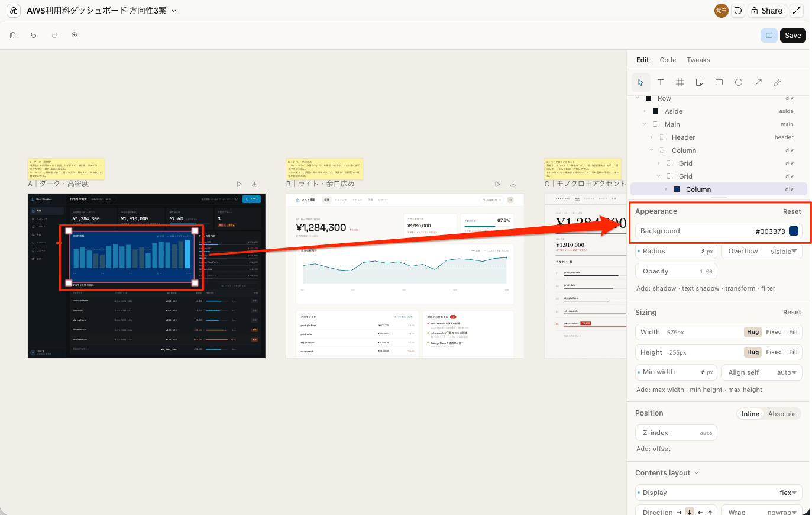This screenshot has height=515, width=812.
Task: Open the Background color swatch
Action: point(794,231)
